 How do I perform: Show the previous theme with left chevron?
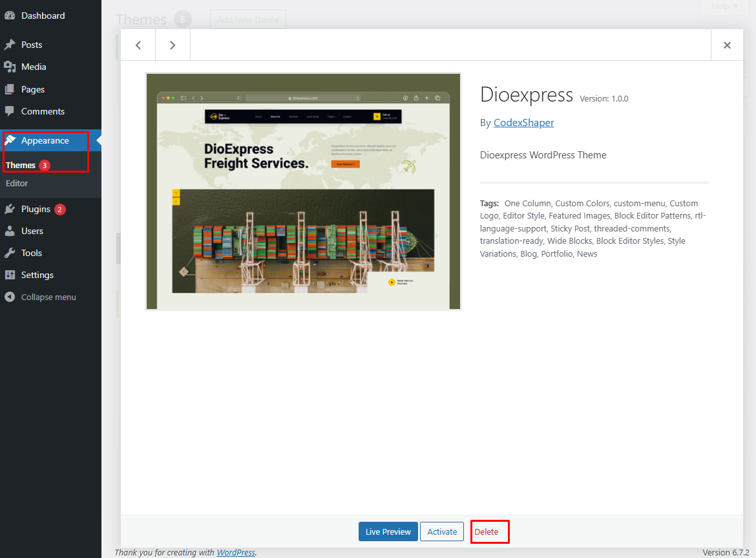138,45
